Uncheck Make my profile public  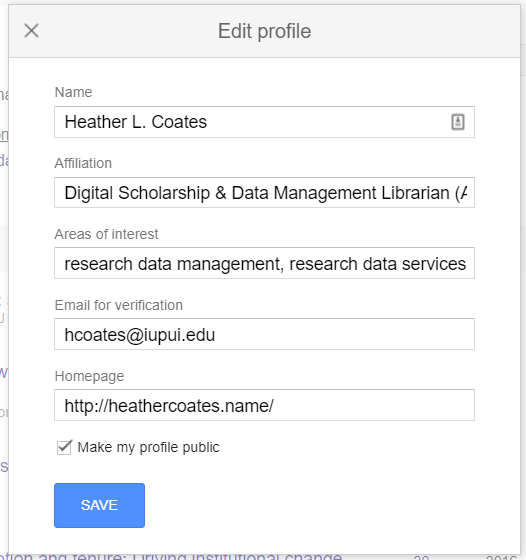pos(64,447)
